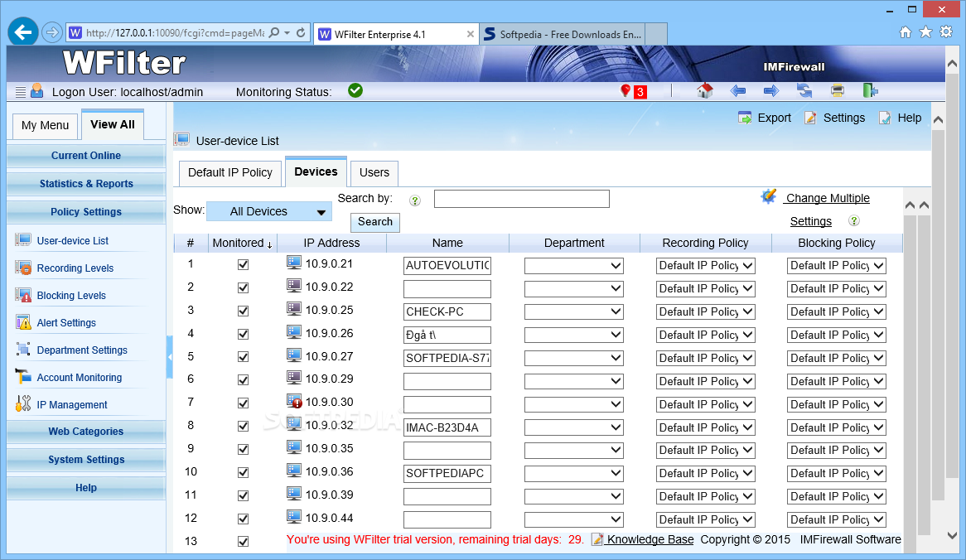
Task: Click the Help page icon
Action: pyautogui.click(x=885, y=118)
